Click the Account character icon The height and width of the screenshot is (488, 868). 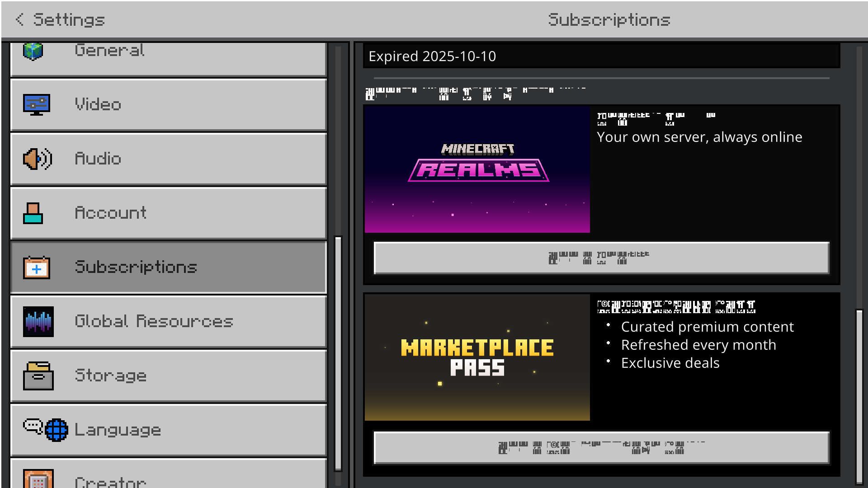pyautogui.click(x=33, y=213)
